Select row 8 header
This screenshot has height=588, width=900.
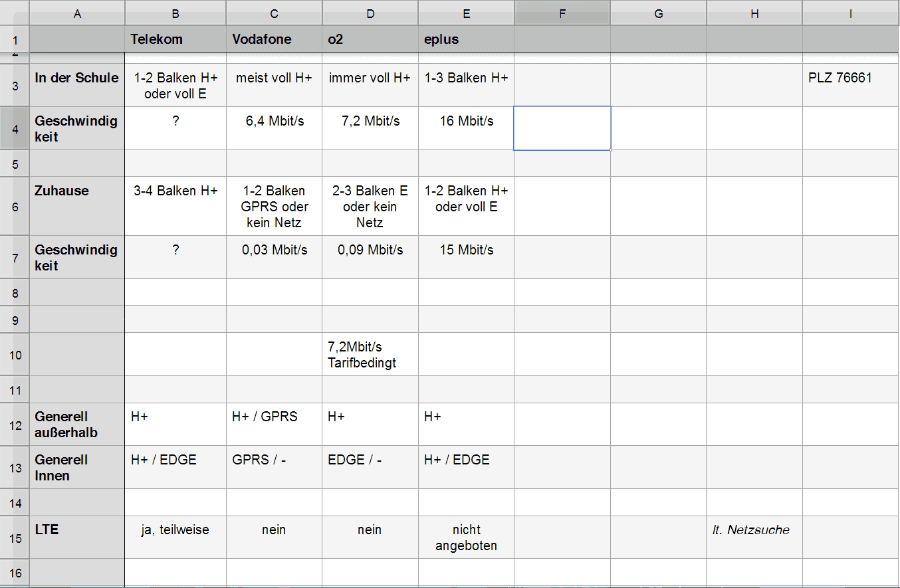(x=15, y=292)
